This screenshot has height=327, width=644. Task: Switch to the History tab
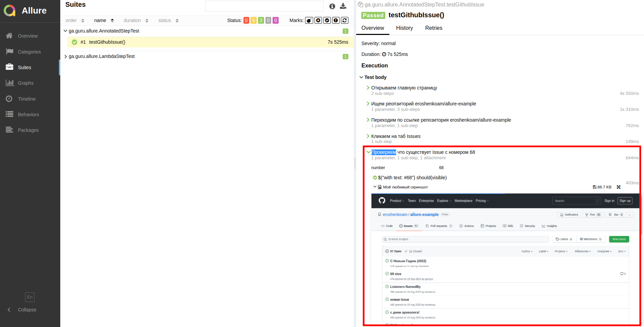tap(404, 28)
